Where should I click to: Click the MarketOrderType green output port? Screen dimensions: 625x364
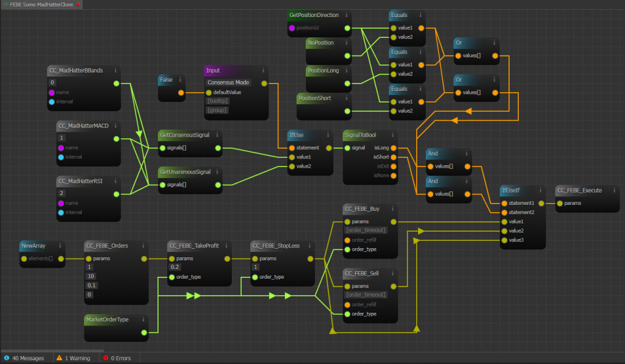pos(144,332)
